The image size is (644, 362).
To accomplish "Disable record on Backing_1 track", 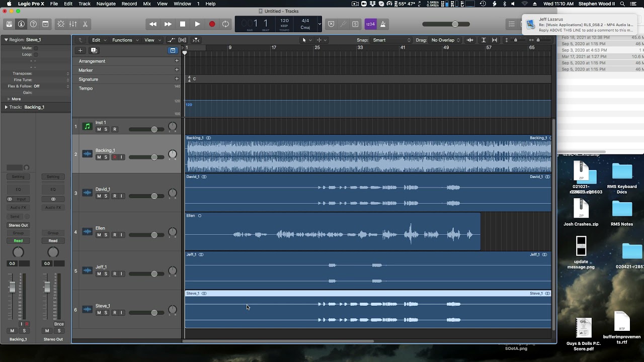I will tap(114, 157).
